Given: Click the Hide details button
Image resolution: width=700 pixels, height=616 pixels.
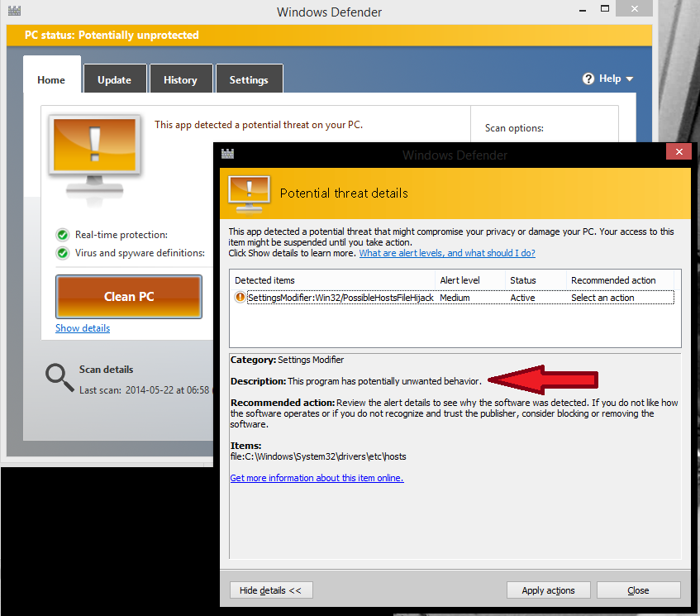Looking at the screenshot, I should click(271, 590).
